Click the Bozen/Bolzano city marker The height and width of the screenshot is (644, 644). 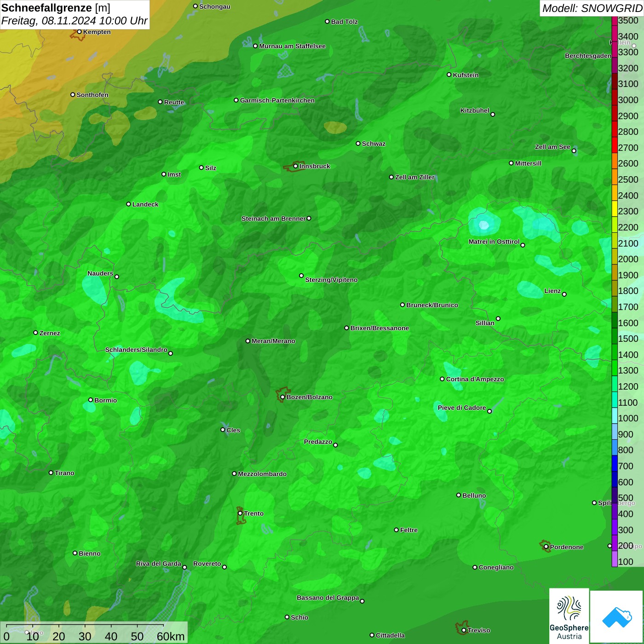click(282, 397)
